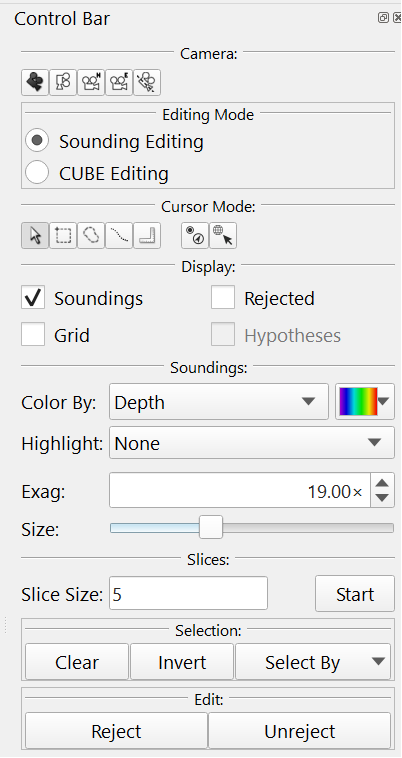Click the globe with pointer cursor icon
This screenshot has height=758, width=402.
pyautogui.click(x=223, y=235)
